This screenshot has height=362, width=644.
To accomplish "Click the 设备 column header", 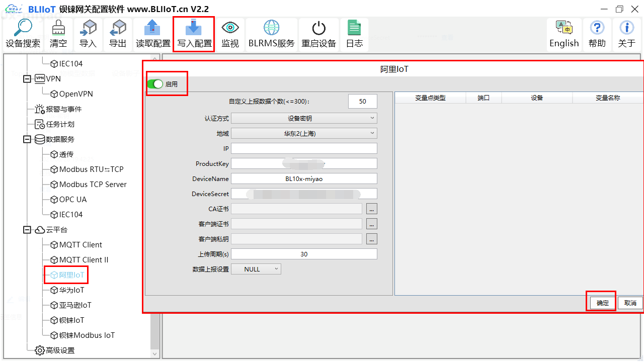I will (537, 98).
